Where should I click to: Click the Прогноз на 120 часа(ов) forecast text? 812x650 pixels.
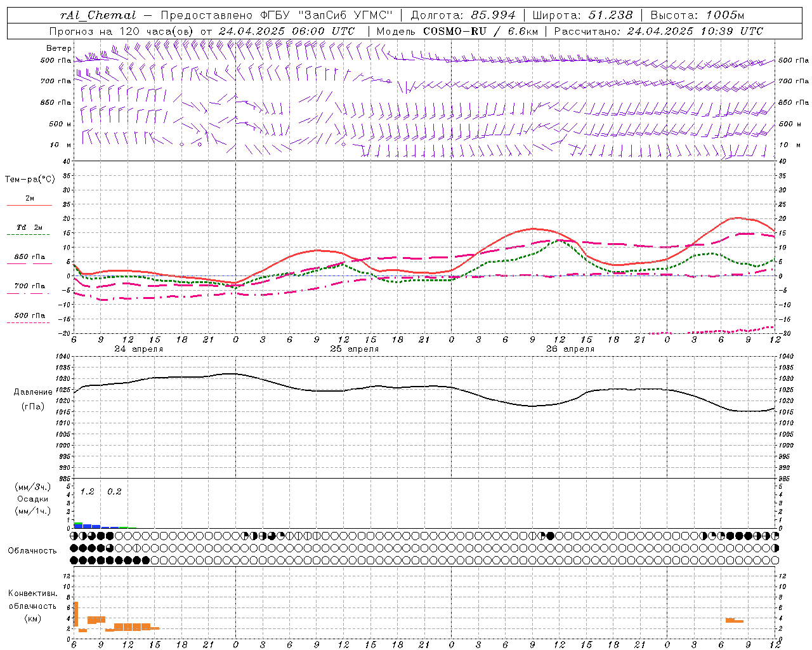point(122,31)
